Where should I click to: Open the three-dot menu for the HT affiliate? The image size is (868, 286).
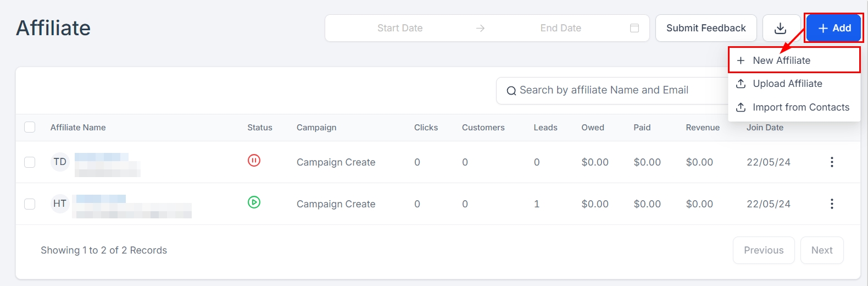pos(832,204)
